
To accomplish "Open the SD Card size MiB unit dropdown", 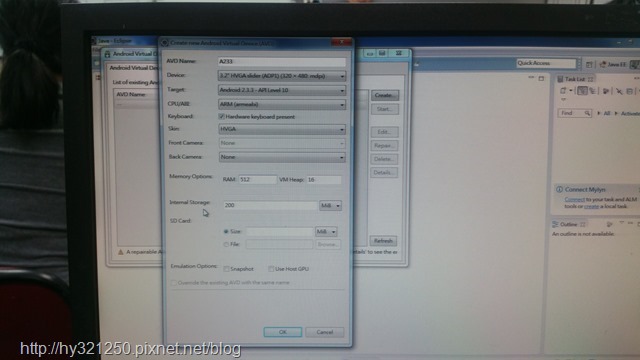I will 326,232.
